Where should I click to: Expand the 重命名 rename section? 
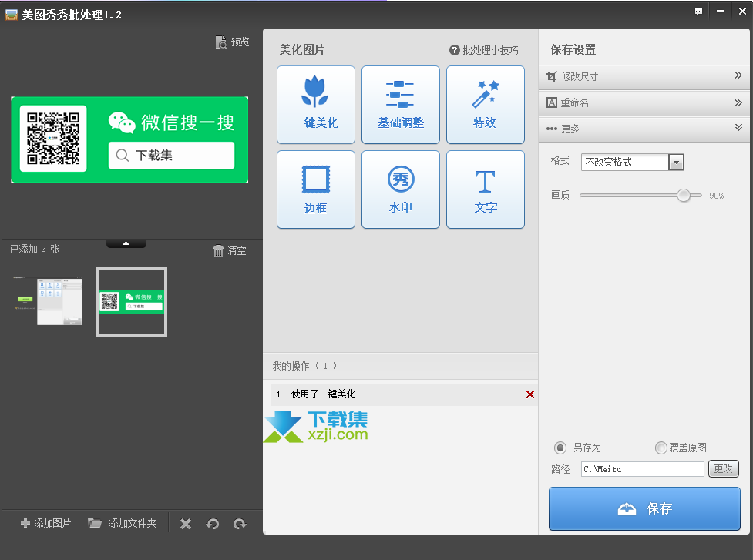(x=644, y=102)
